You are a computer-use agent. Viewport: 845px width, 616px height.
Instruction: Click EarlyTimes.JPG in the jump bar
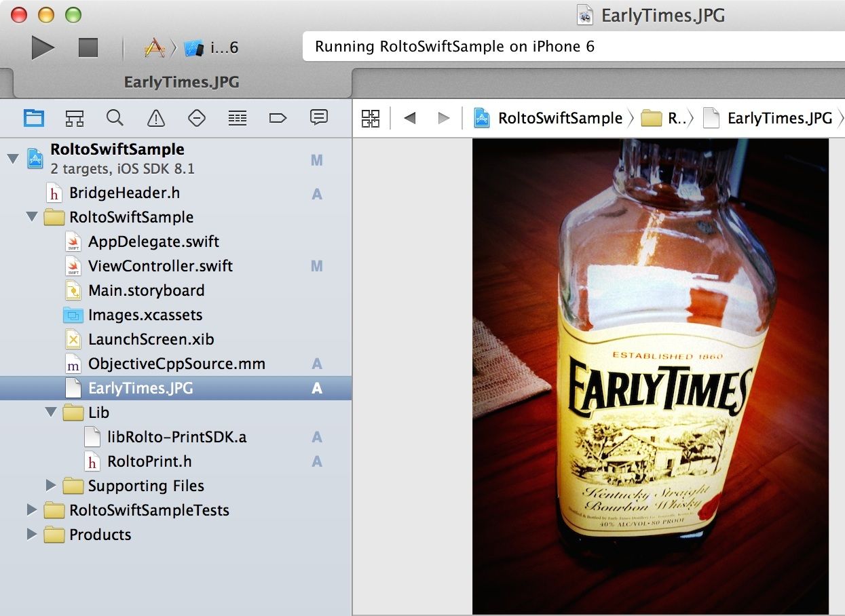[768, 118]
